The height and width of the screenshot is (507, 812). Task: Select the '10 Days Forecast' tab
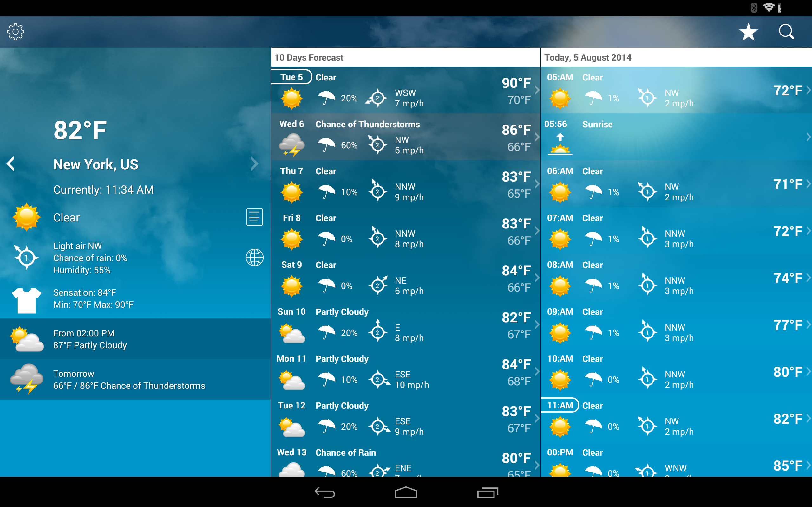(309, 57)
